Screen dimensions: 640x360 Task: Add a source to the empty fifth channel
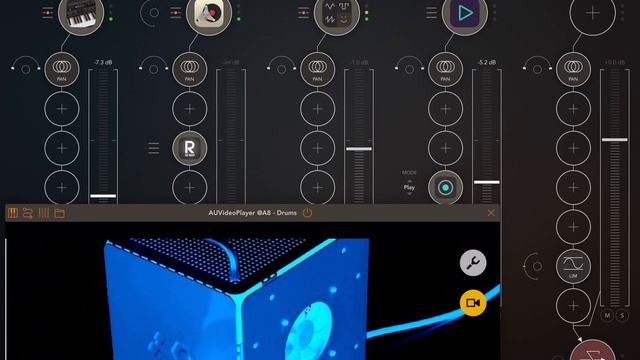(x=593, y=14)
